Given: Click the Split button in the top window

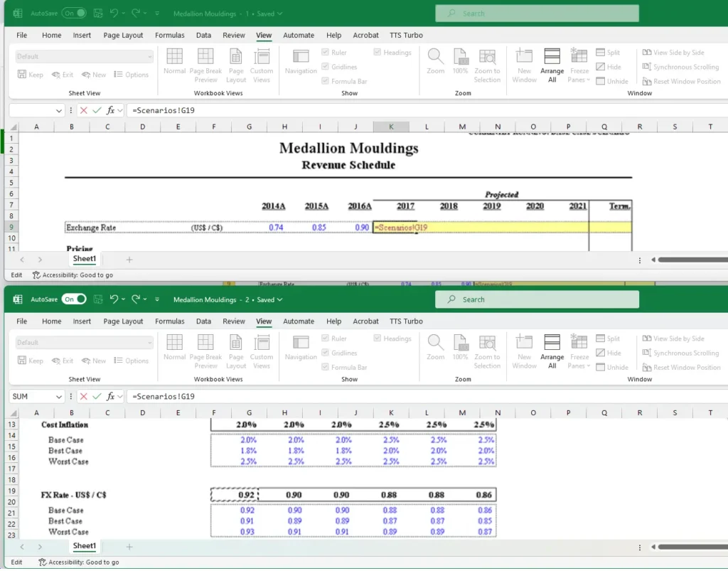Looking at the screenshot, I should click(608, 53).
